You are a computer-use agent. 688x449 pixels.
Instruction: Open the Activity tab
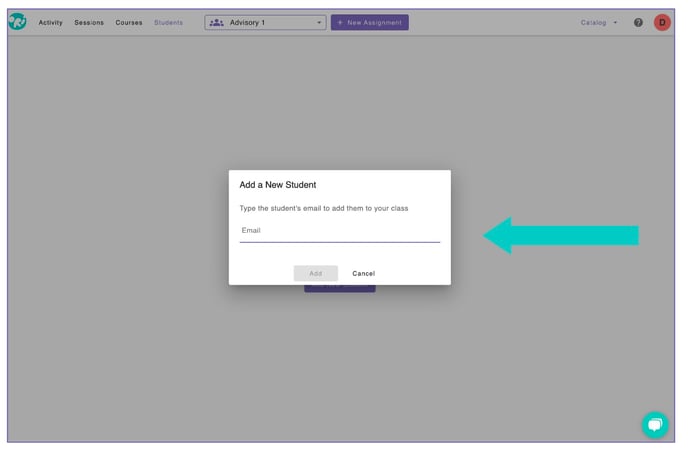click(50, 22)
